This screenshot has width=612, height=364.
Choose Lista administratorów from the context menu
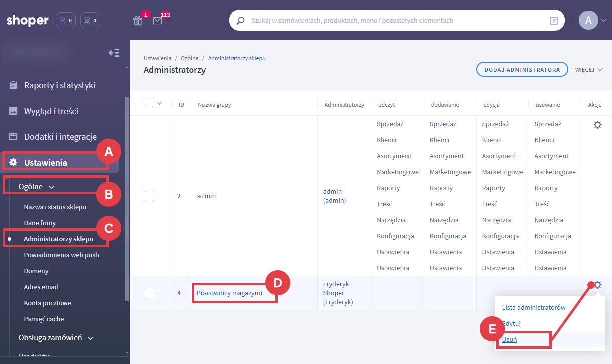[534, 307]
